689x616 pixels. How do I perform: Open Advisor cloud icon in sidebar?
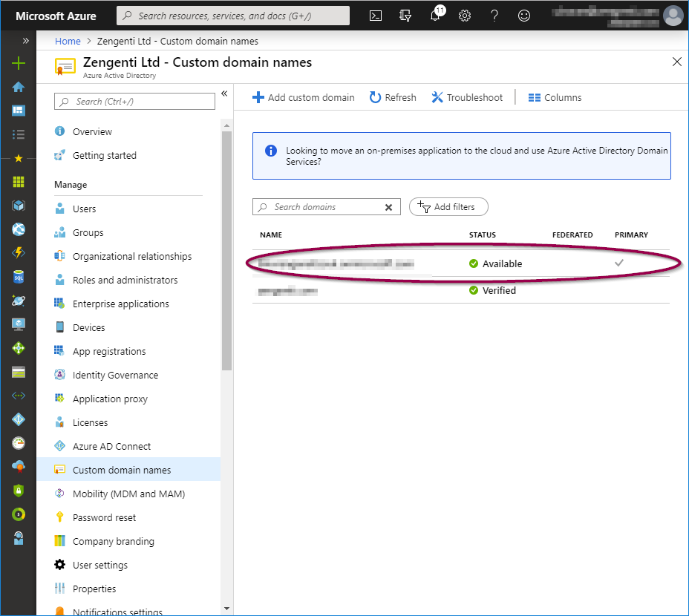(19, 467)
